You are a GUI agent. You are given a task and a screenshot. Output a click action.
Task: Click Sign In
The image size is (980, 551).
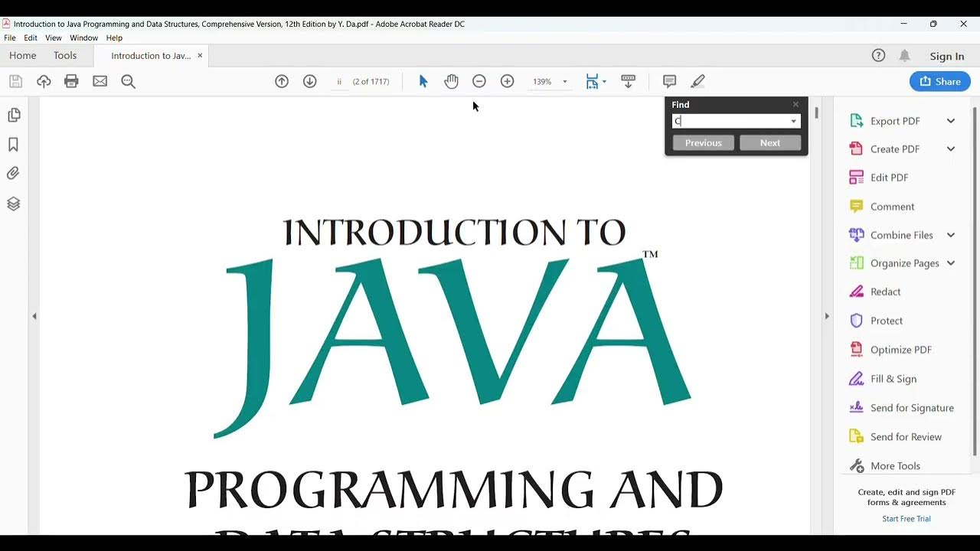point(947,56)
